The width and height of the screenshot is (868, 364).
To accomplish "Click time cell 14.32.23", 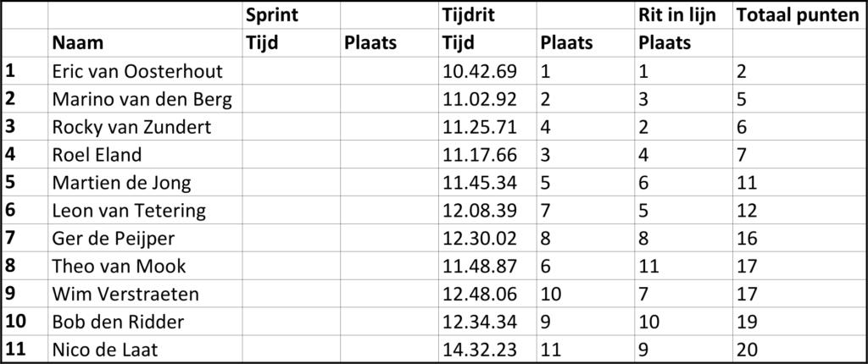I will 480,349.
